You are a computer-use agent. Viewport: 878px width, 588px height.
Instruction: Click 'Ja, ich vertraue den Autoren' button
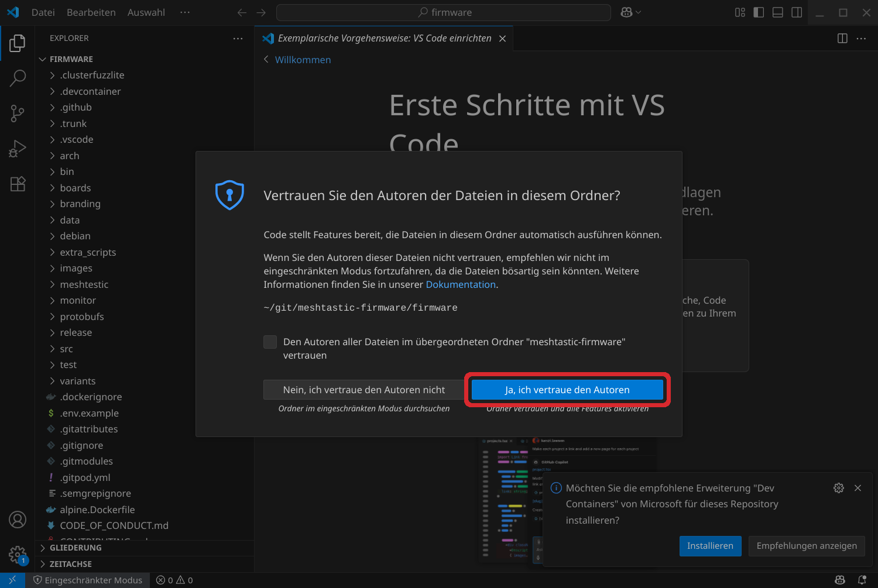coord(567,390)
